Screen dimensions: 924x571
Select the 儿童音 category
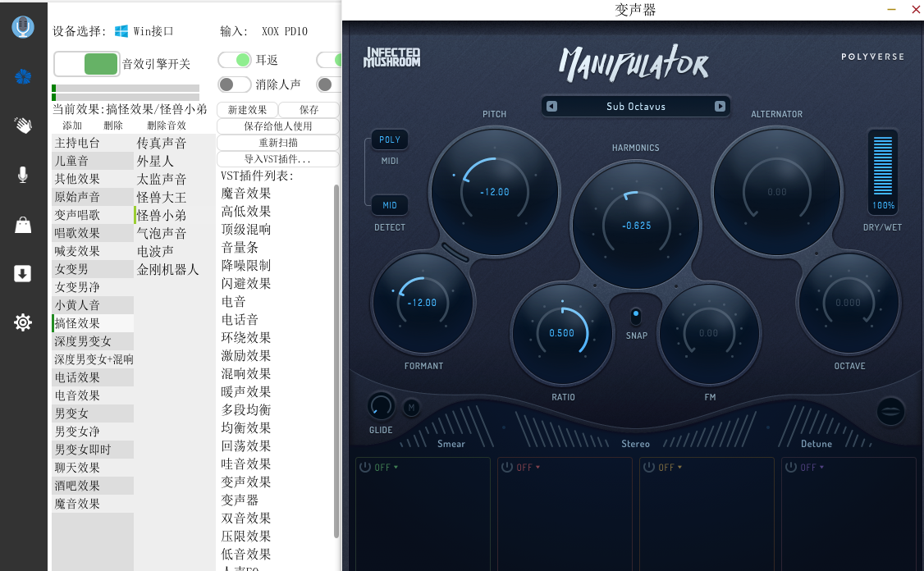(x=93, y=161)
